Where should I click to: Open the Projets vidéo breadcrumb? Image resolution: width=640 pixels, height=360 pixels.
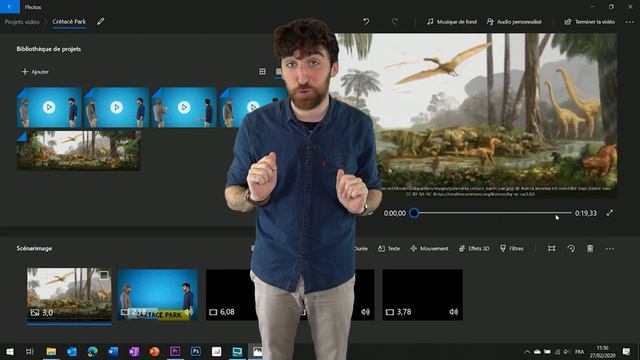point(22,22)
